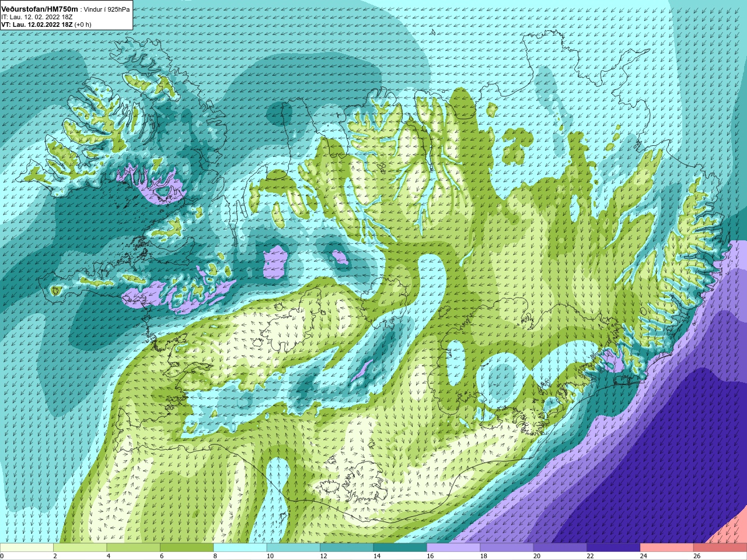
Task: Click the '10' scale label
Action: [270, 556]
